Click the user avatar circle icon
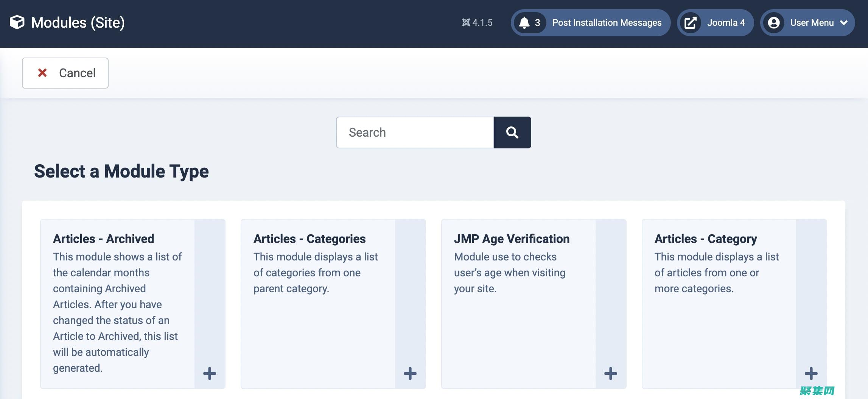868x399 pixels. pyautogui.click(x=773, y=22)
